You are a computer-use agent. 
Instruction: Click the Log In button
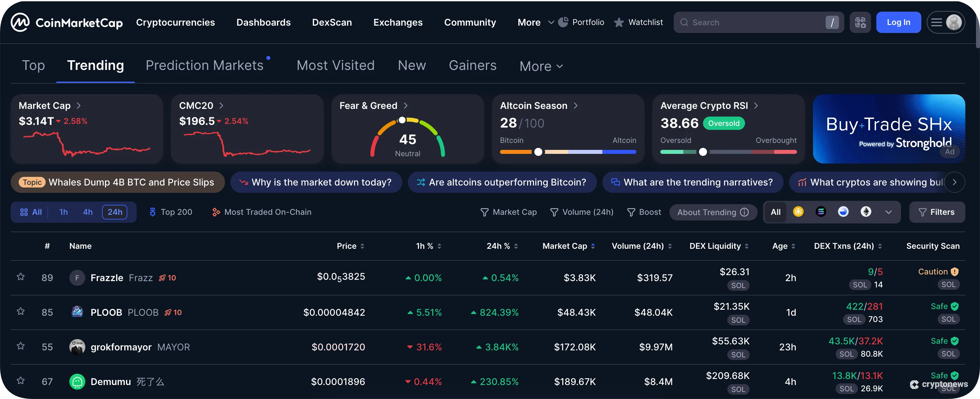coord(899,22)
